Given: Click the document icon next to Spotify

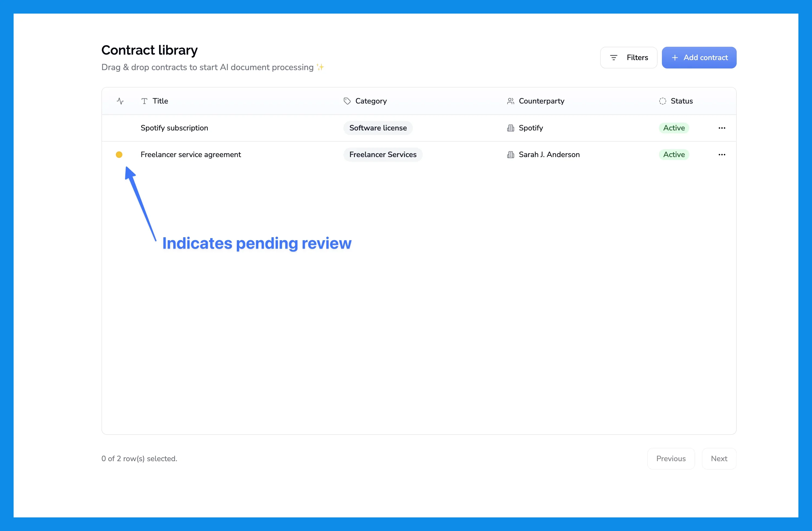Looking at the screenshot, I should (x=510, y=128).
